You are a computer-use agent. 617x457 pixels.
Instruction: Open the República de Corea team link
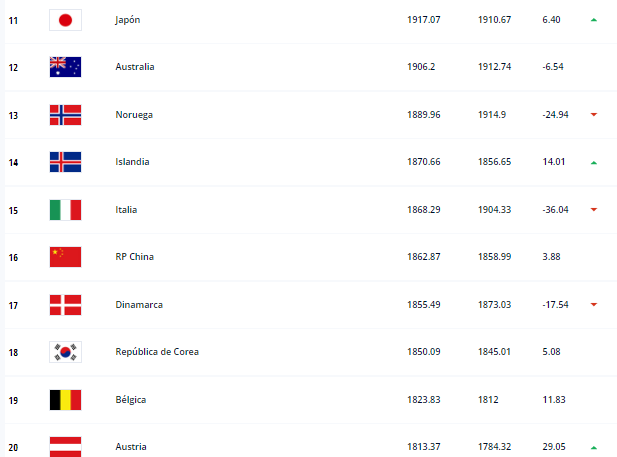[157, 352]
